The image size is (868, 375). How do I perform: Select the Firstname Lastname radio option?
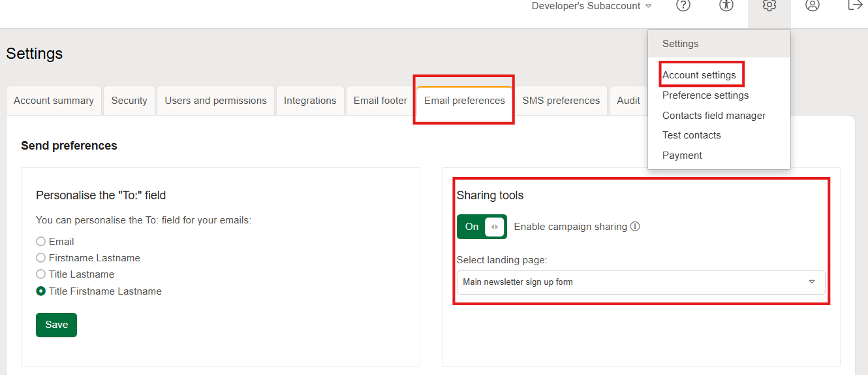(41, 258)
